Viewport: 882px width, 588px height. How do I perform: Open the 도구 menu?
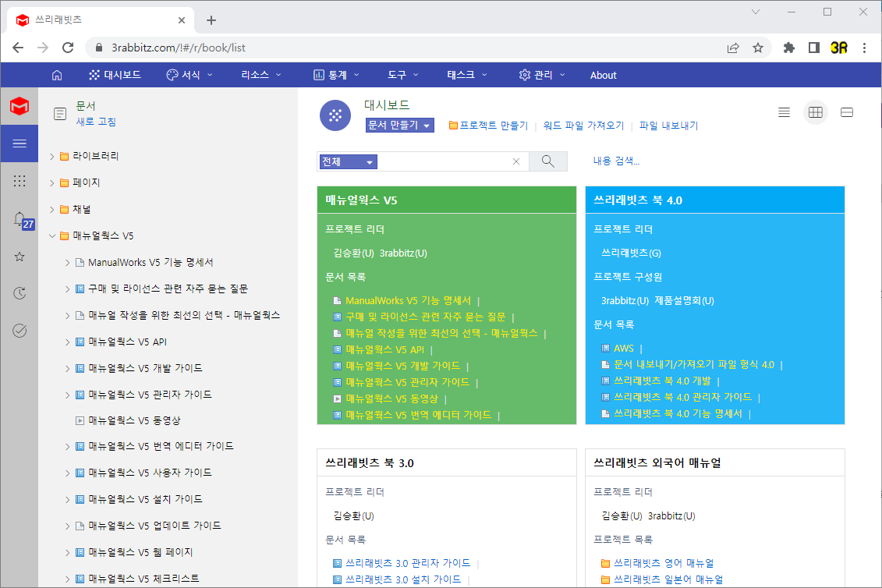(x=403, y=75)
